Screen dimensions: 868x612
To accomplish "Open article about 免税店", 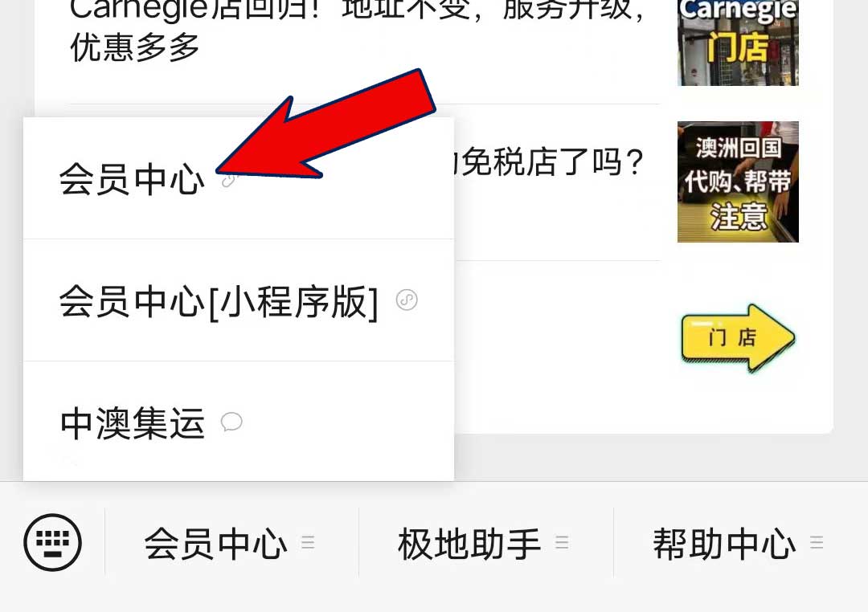I will click(551, 161).
